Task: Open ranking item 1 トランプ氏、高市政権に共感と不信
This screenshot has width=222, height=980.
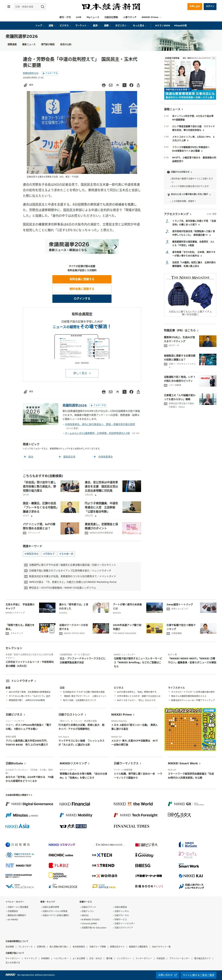Action: pos(193,223)
